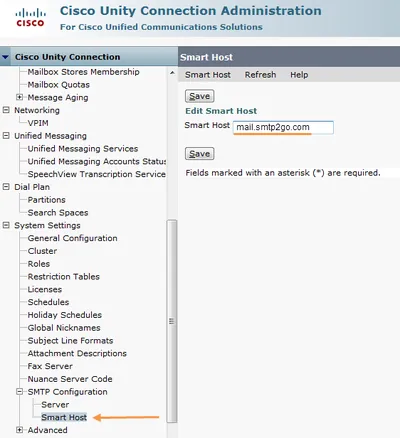Select Smart Host in the tree
Image resolution: width=400 pixels, height=438 pixels.
[64, 417]
